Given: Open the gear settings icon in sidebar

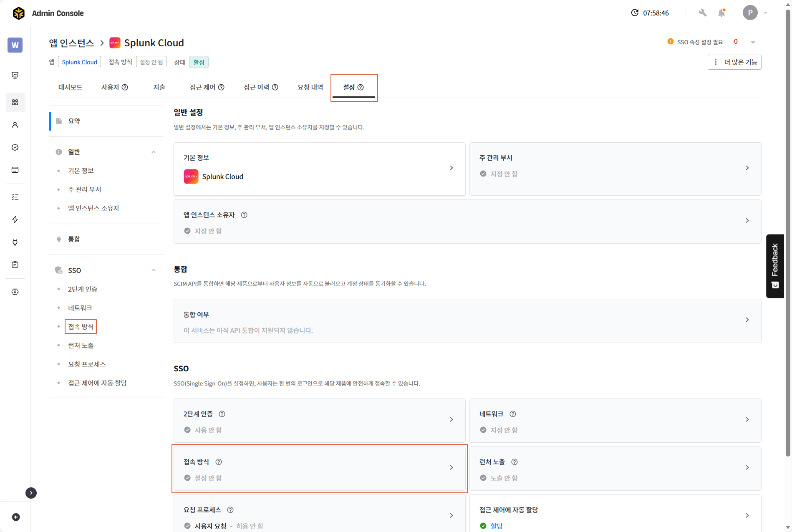Looking at the screenshot, I should [15, 292].
